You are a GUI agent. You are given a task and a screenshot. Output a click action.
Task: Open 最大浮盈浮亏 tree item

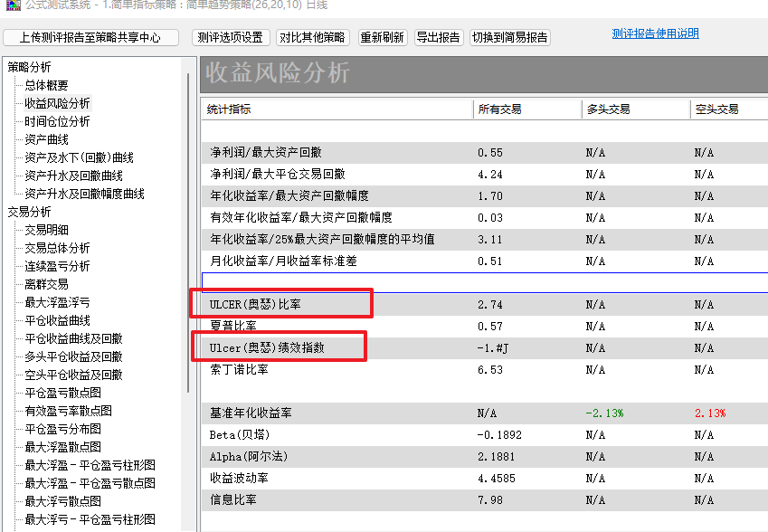tap(57, 302)
